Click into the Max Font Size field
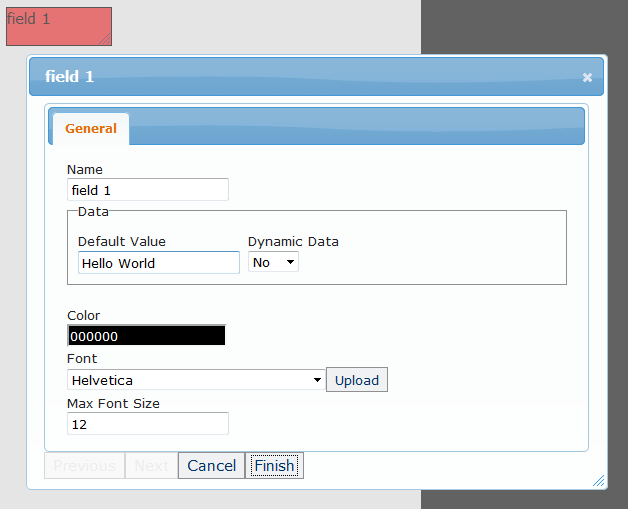Viewport: 628px width, 509px height. (x=148, y=424)
